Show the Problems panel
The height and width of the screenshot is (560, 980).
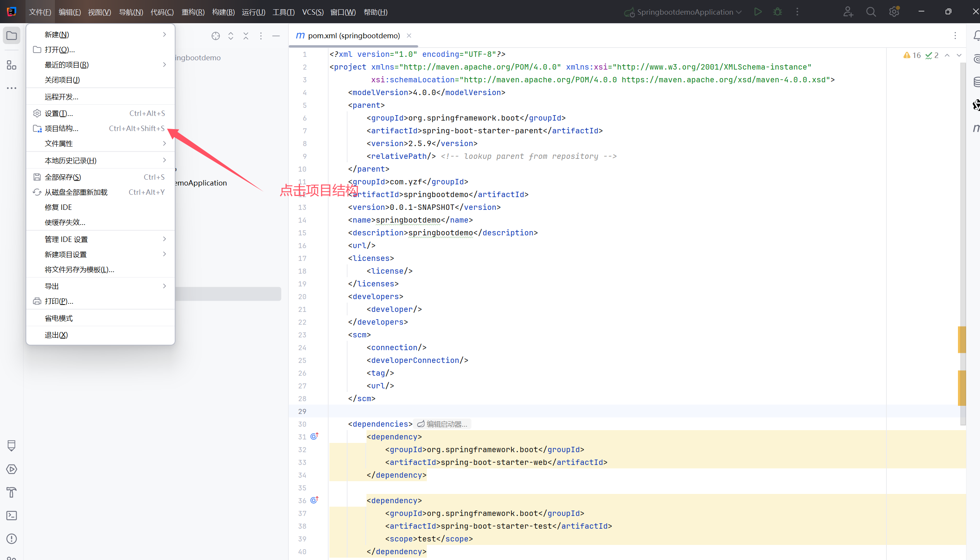pos(12,539)
